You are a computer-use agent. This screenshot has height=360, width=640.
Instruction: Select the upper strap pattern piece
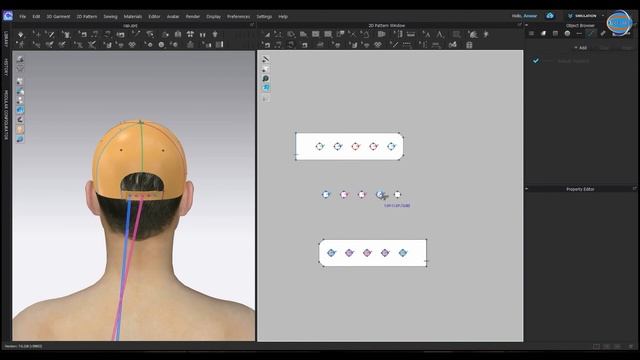coord(349,146)
